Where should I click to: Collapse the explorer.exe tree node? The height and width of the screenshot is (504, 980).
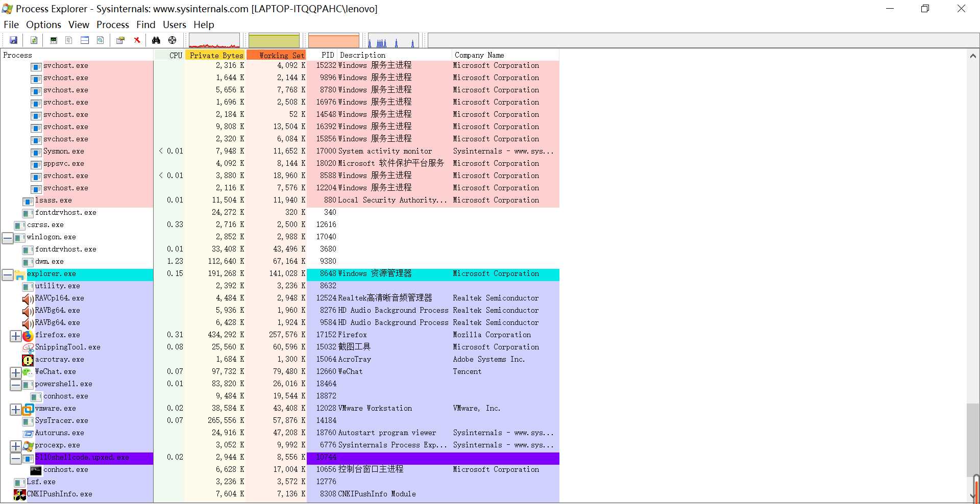pos(8,274)
